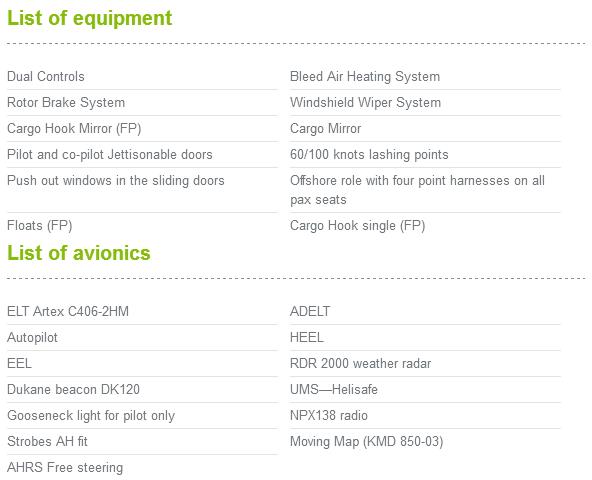Select 'ELT Artex C406-2HM' avionics entry
Screen dimensions: 592x480
[x=68, y=312]
